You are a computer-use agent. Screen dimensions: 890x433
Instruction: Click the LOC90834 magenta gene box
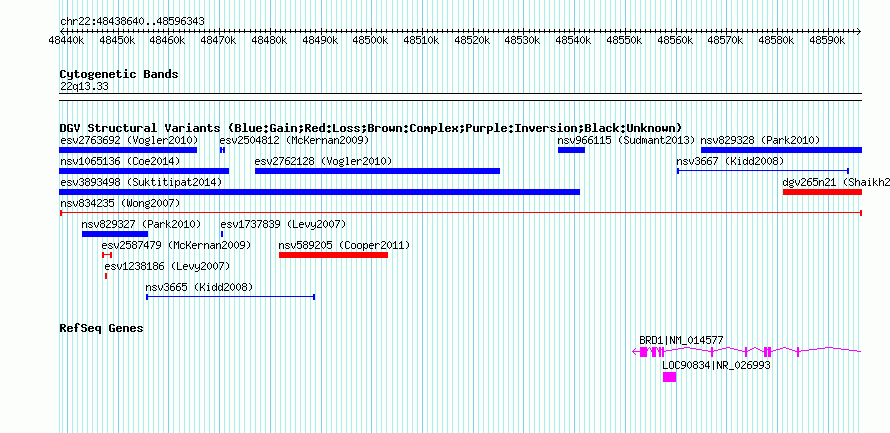669,377
